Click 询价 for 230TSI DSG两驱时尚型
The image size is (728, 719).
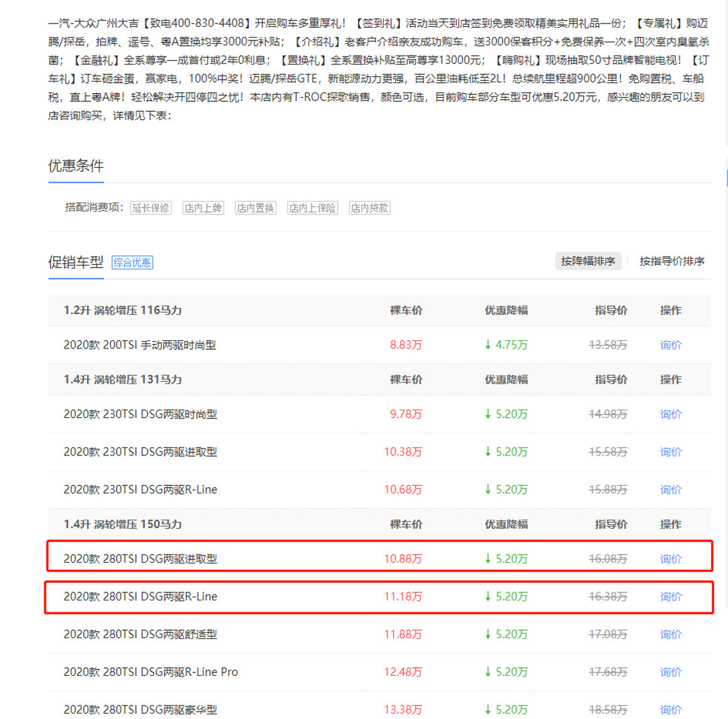(670, 414)
